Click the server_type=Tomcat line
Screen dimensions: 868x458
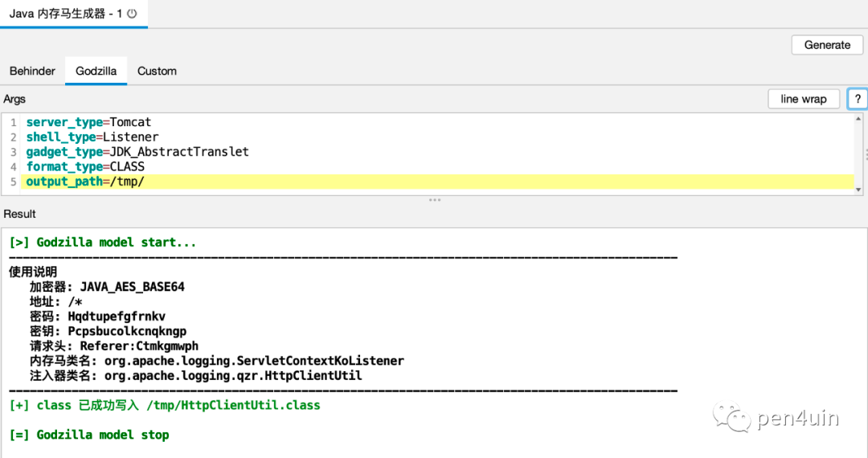88,122
